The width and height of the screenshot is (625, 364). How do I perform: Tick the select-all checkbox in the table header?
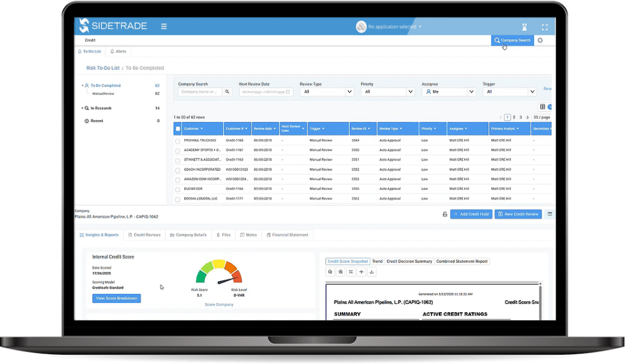(178, 129)
